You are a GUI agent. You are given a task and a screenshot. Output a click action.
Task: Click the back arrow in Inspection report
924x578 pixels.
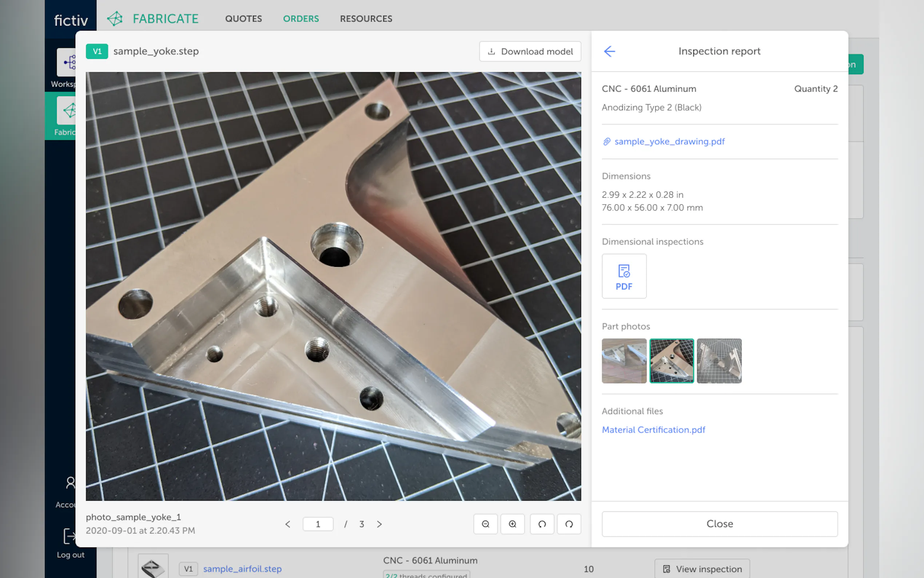(609, 51)
